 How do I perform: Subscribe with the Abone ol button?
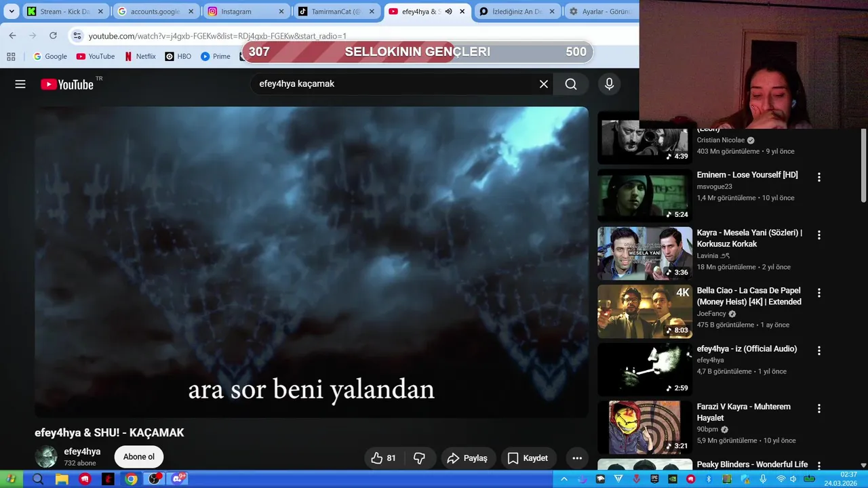pyautogui.click(x=139, y=457)
